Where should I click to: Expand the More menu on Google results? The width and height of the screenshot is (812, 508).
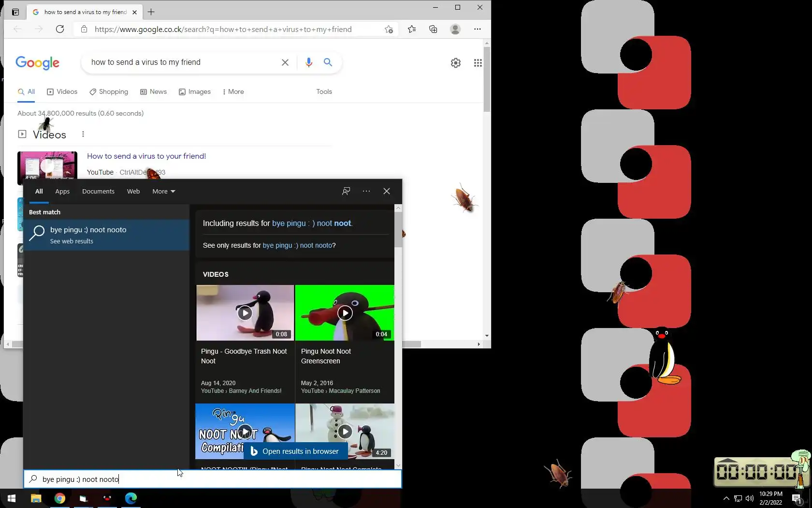pyautogui.click(x=233, y=92)
